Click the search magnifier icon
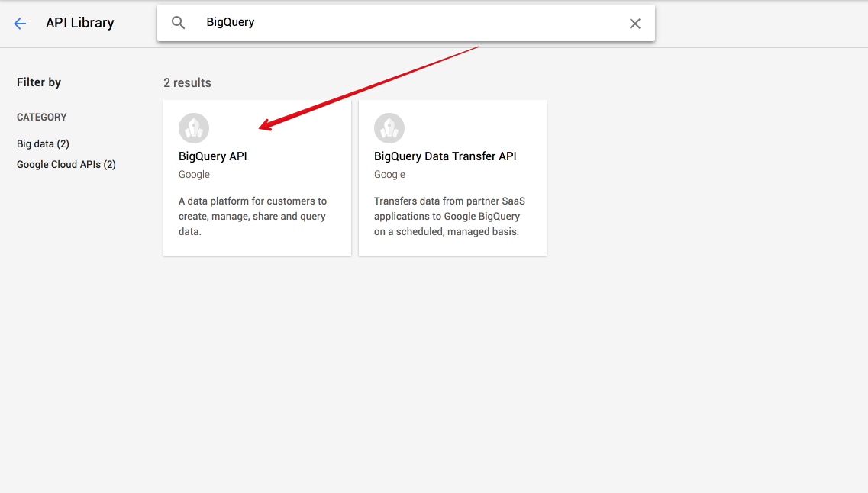 178,23
